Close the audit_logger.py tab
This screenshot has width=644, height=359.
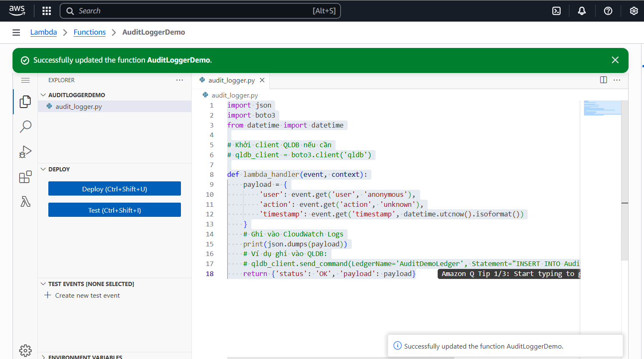coord(262,80)
